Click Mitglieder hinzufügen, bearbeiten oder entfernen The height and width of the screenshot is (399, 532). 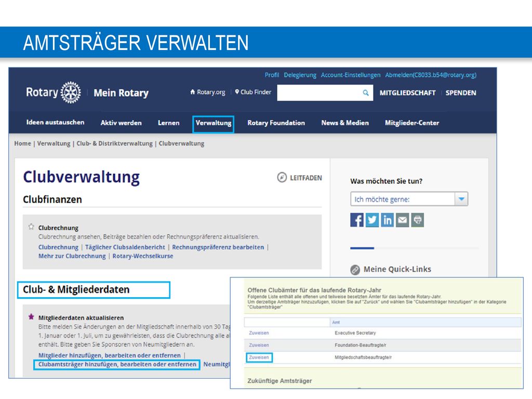(109, 355)
